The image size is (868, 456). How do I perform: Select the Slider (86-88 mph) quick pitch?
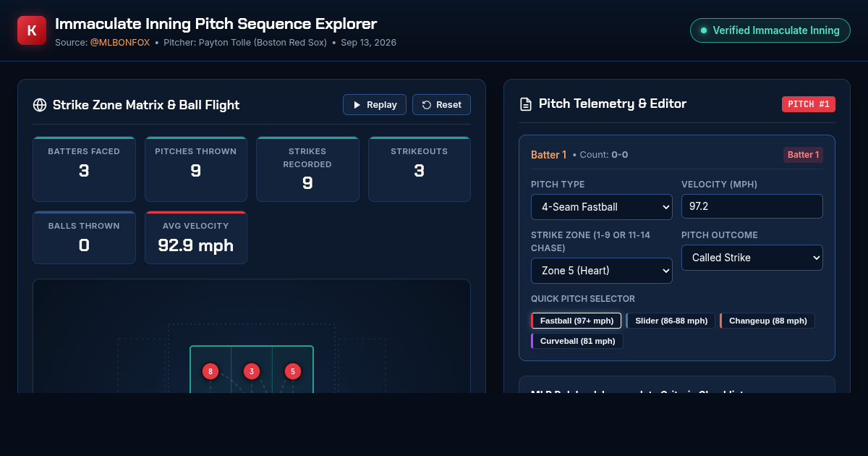tap(671, 321)
